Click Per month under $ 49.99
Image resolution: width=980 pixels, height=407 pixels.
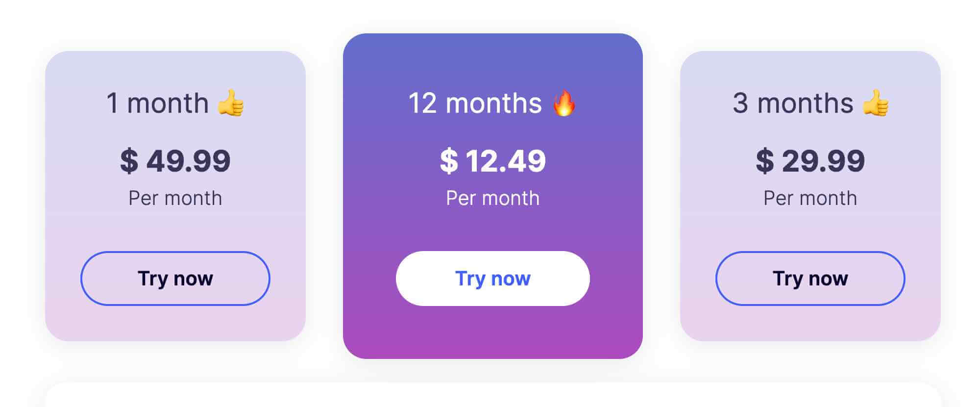(x=175, y=198)
